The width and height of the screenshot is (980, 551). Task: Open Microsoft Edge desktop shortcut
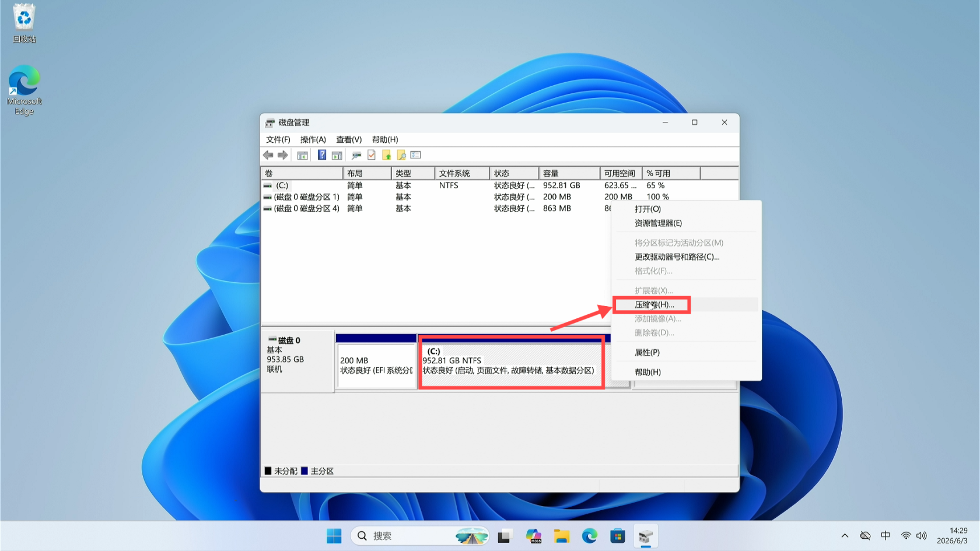pyautogui.click(x=24, y=90)
